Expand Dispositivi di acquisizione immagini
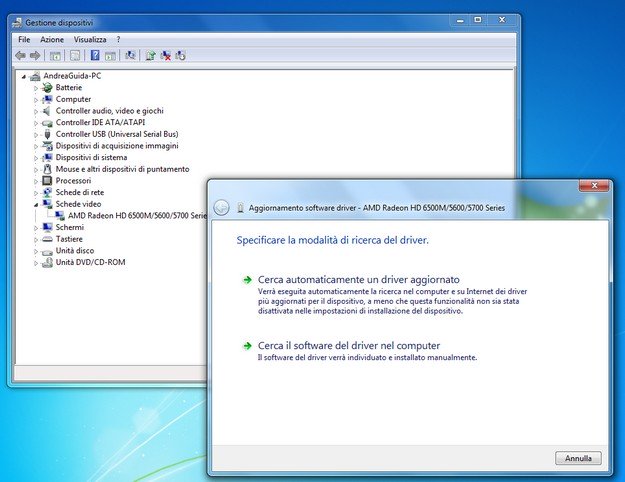625x482 pixels. (36, 146)
